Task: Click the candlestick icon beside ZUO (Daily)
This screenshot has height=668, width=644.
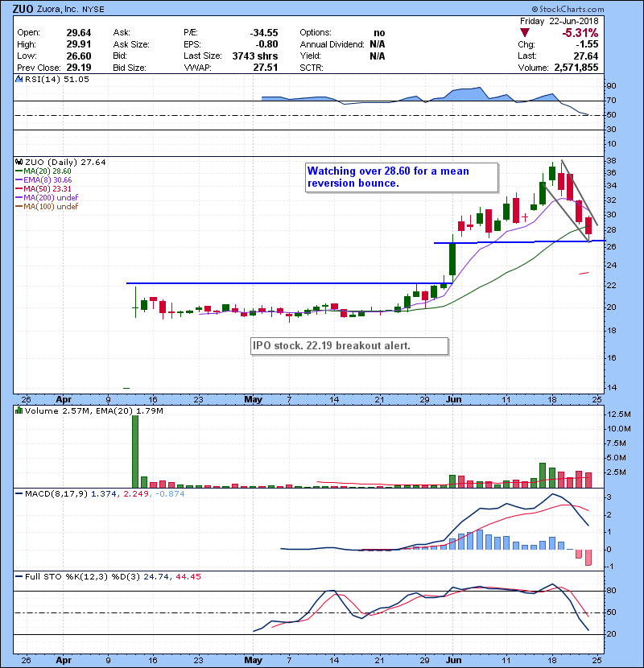Action: click(x=19, y=163)
